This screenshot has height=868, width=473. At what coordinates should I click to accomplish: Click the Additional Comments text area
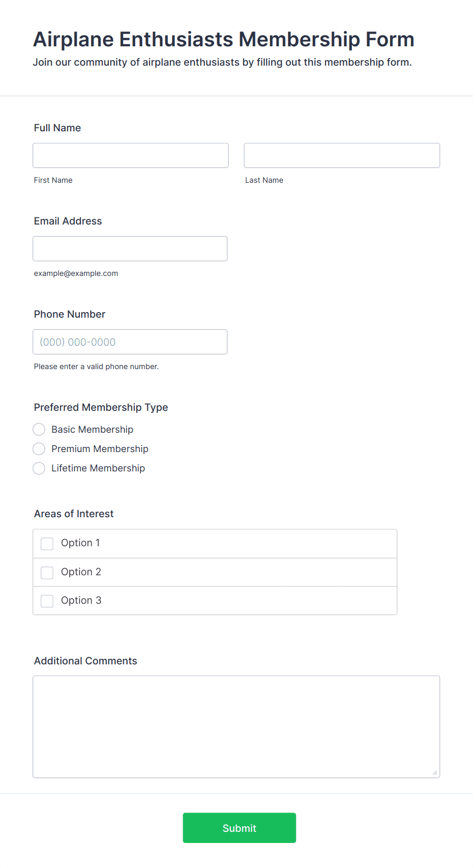pyautogui.click(x=236, y=726)
